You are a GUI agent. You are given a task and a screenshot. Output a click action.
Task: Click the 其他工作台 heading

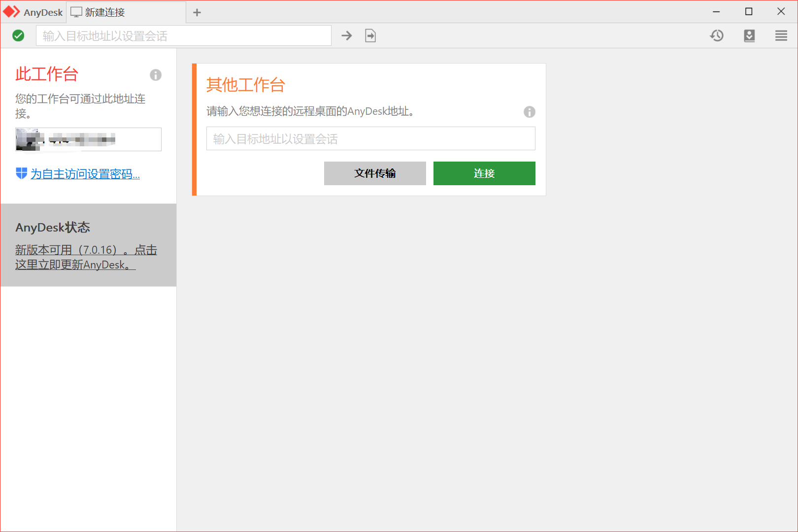246,85
